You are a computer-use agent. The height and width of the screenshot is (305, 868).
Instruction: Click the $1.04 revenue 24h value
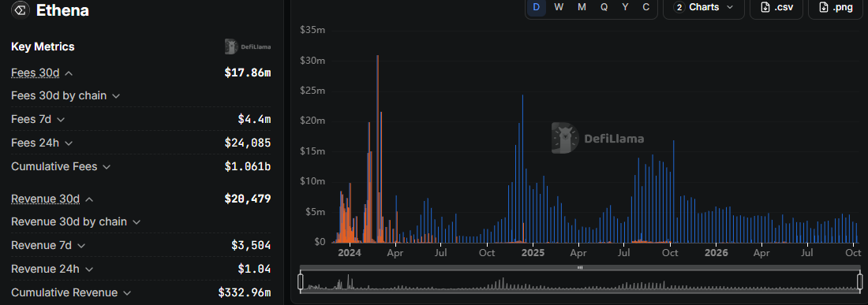click(254, 269)
